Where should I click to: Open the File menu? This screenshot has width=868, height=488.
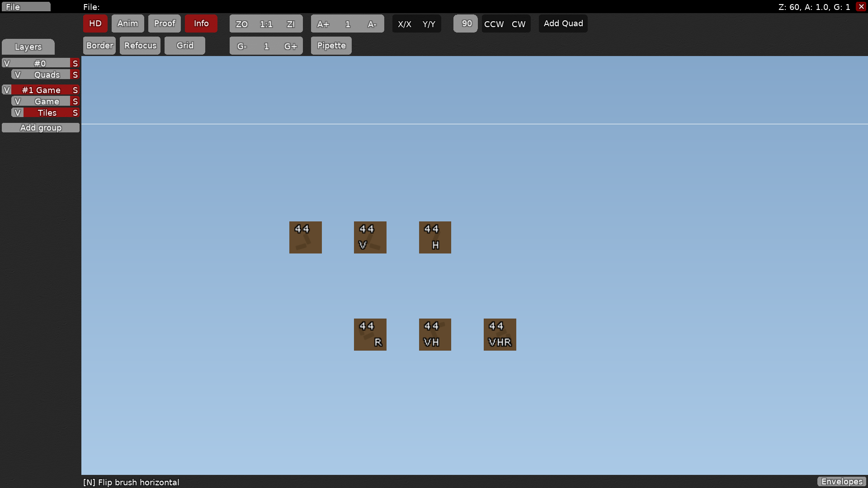tap(26, 7)
